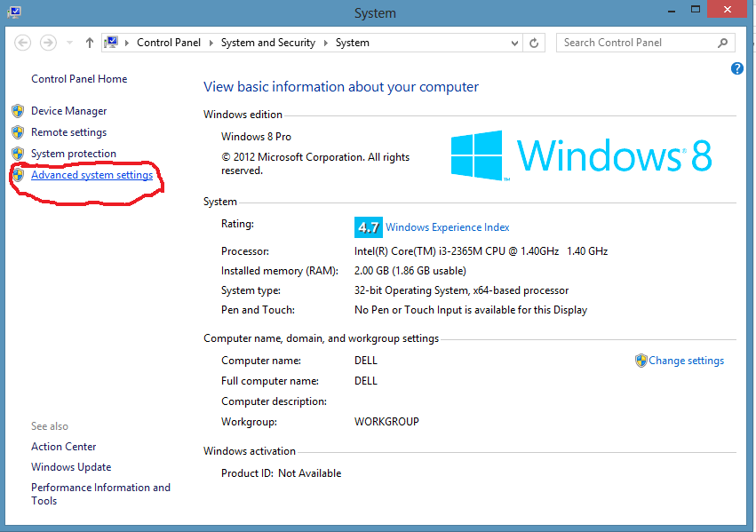Click the System window title bar icon
756x532 pixels.
14,12
